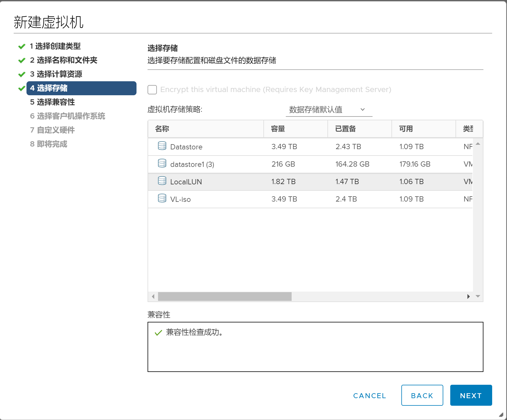Click the VL-iso database icon
The height and width of the screenshot is (420, 507).
[162, 198]
